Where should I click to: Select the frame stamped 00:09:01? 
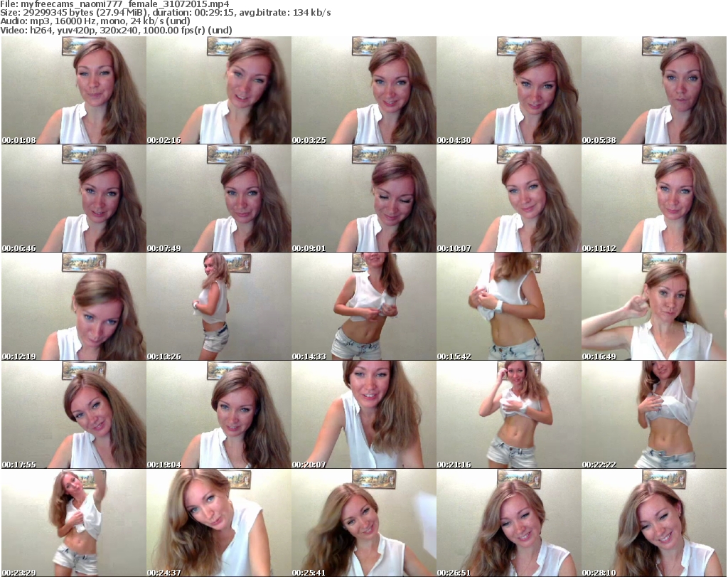point(363,198)
